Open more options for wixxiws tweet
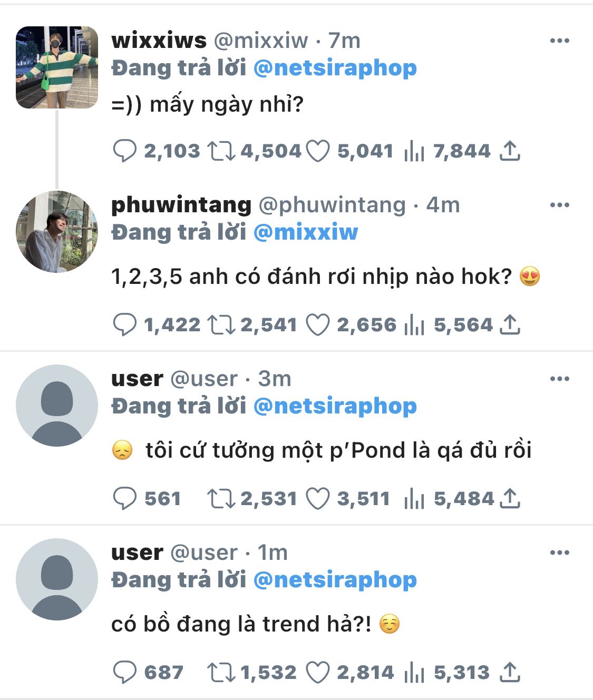Screen dimensions: 593x700 point(559,41)
